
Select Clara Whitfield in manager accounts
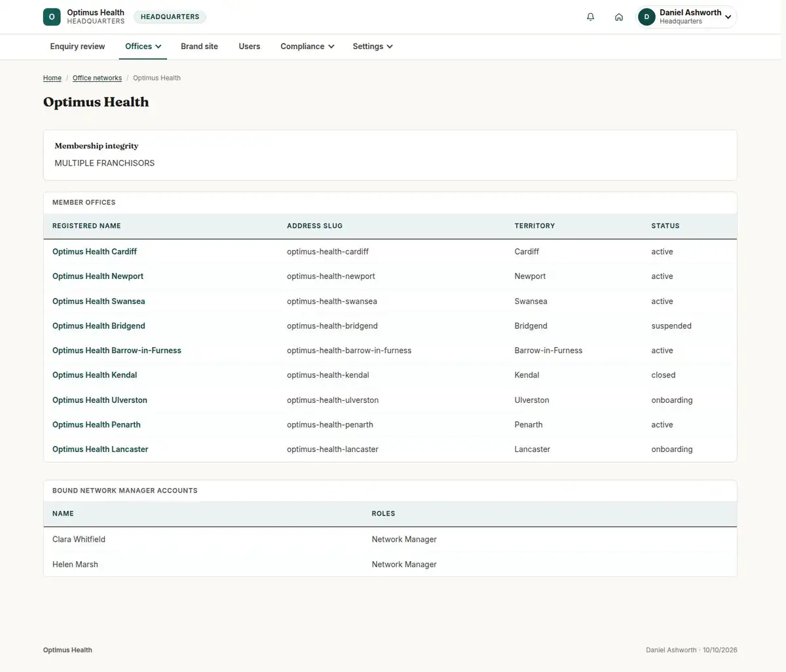pos(79,540)
